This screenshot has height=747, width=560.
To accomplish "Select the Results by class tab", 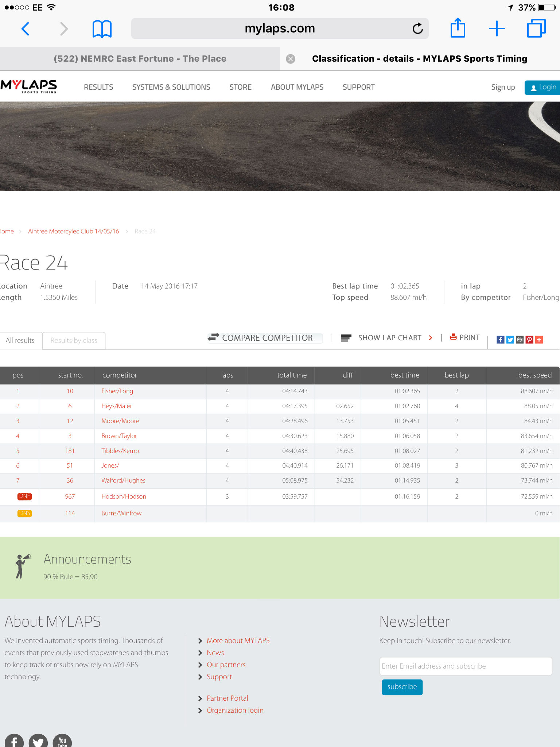I will (x=74, y=340).
